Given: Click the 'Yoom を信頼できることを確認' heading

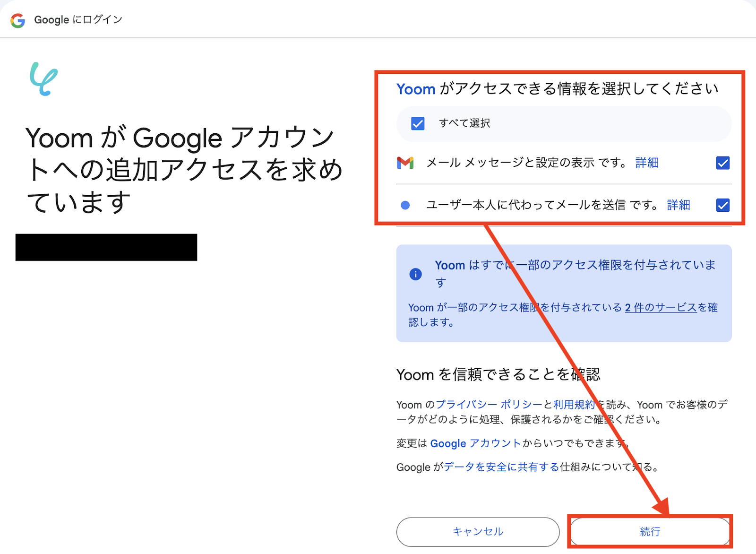Looking at the screenshot, I should click(x=498, y=374).
